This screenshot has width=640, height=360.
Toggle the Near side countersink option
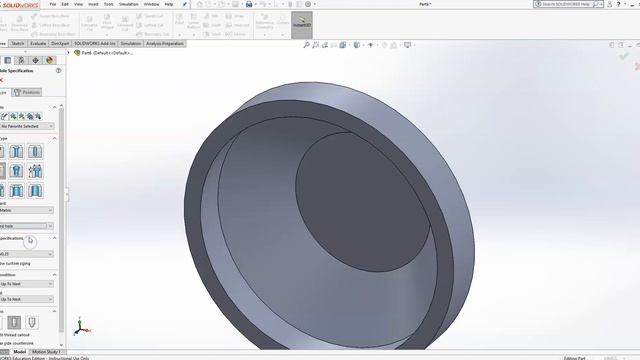coord(17,343)
